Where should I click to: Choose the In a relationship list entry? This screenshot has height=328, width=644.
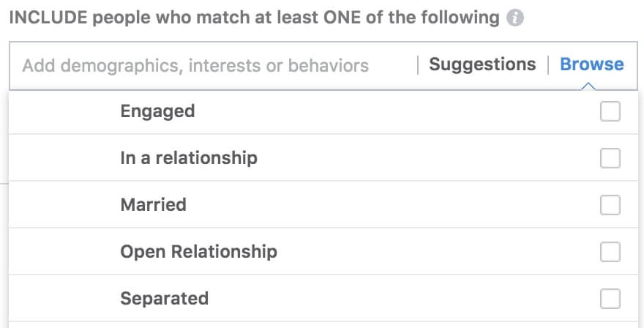189,158
